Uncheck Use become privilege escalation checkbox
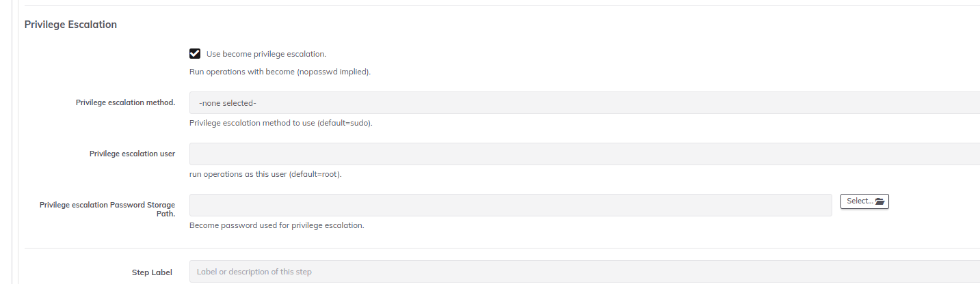The height and width of the screenshot is (284, 980). [195, 54]
